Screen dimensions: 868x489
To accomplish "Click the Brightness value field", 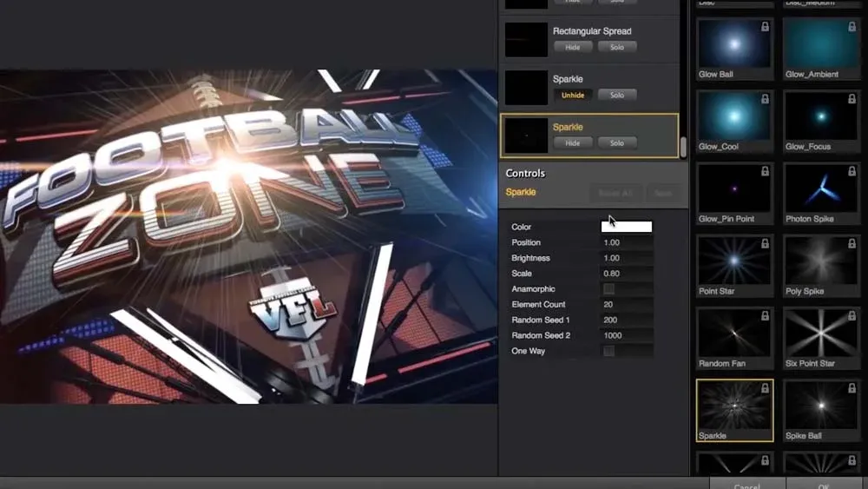I will click(x=627, y=258).
